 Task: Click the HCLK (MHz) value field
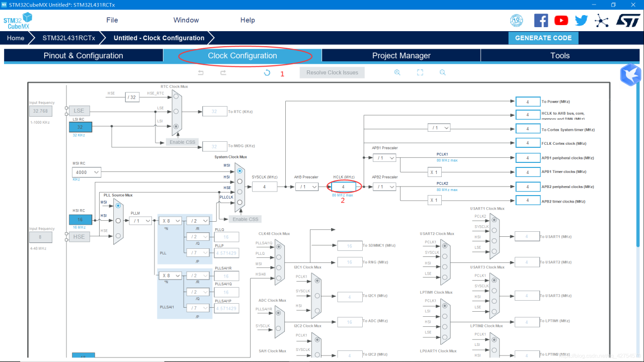(344, 187)
